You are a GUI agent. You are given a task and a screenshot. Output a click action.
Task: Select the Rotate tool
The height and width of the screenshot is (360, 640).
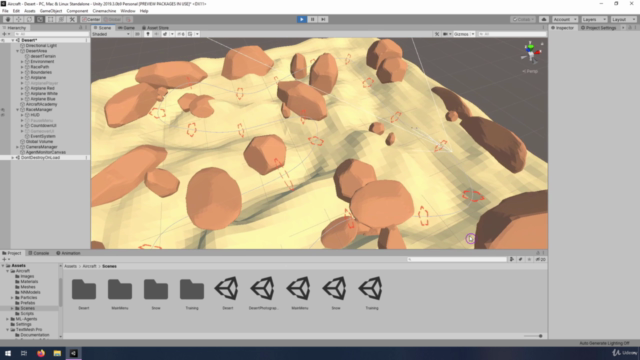click(29, 19)
